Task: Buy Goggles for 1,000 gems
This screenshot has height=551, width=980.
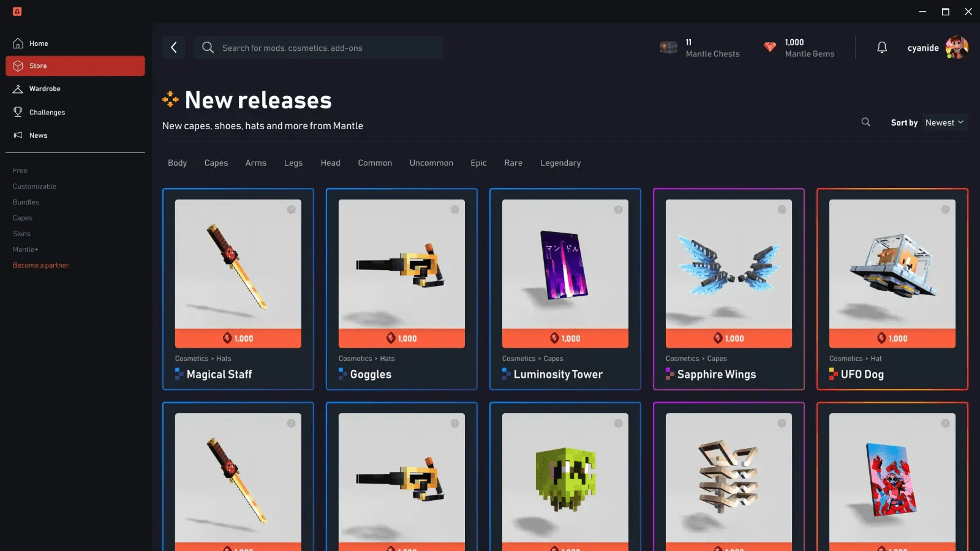Action: click(x=402, y=339)
